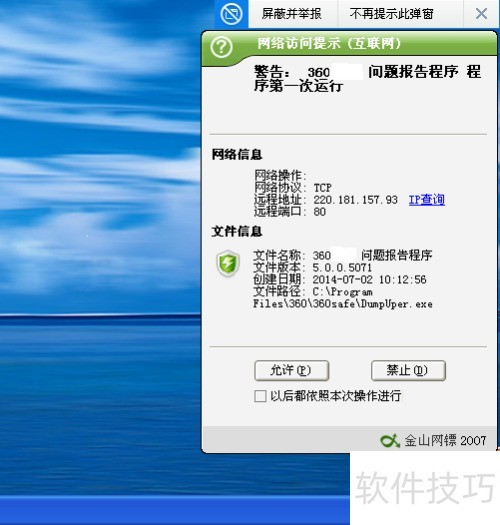Click the 网络协议 TCP line

[293, 188]
